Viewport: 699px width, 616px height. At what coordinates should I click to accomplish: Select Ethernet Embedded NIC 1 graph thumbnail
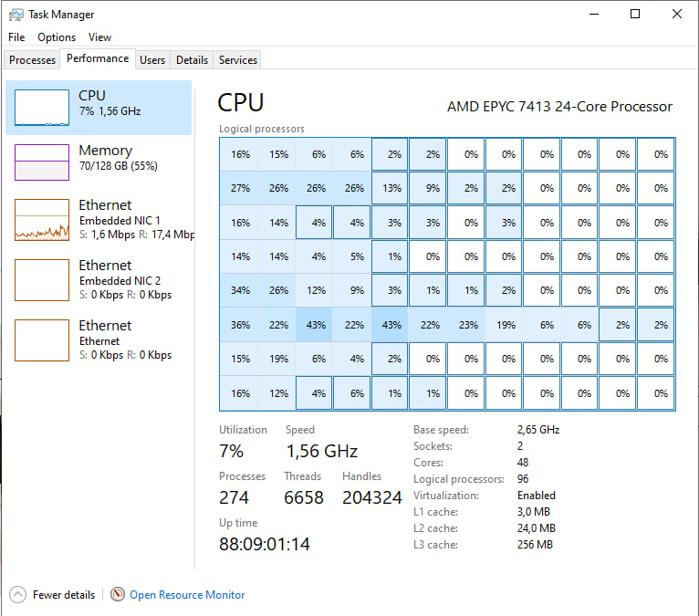click(x=42, y=220)
